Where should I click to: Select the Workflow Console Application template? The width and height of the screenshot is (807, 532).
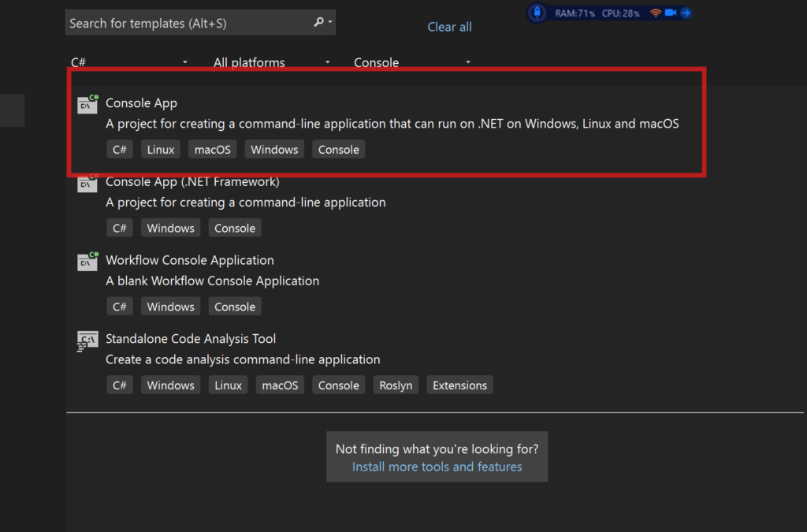(190, 260)
